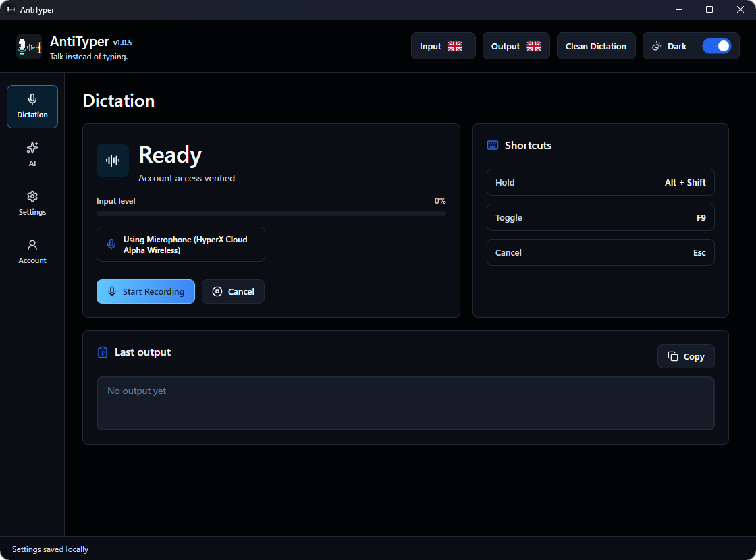
Task: Edit the Toggle shortcut F9
Action: point(600,217)
